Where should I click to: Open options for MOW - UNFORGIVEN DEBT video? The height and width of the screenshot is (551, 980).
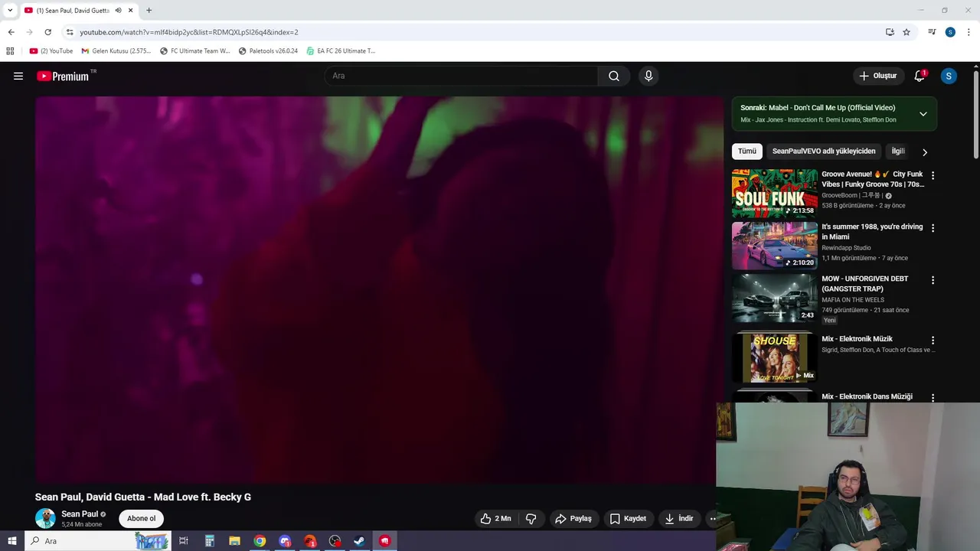click(933, 280)
